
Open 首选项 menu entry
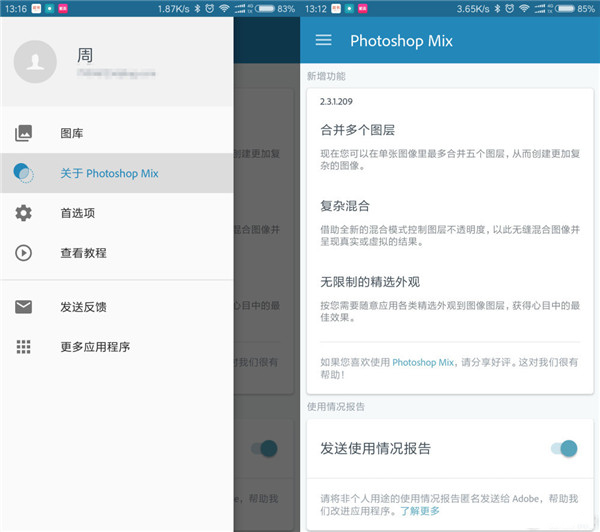(78, 213)
